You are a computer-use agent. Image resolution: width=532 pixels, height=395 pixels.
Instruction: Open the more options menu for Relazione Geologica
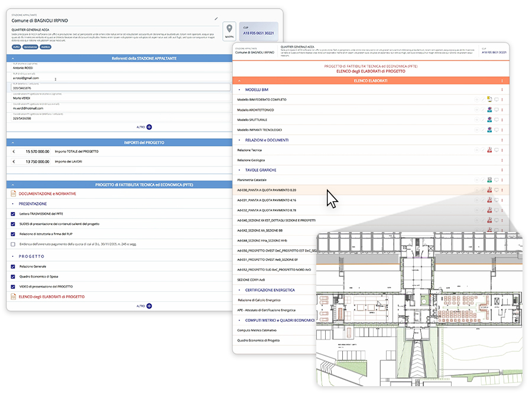coord(502,160)
